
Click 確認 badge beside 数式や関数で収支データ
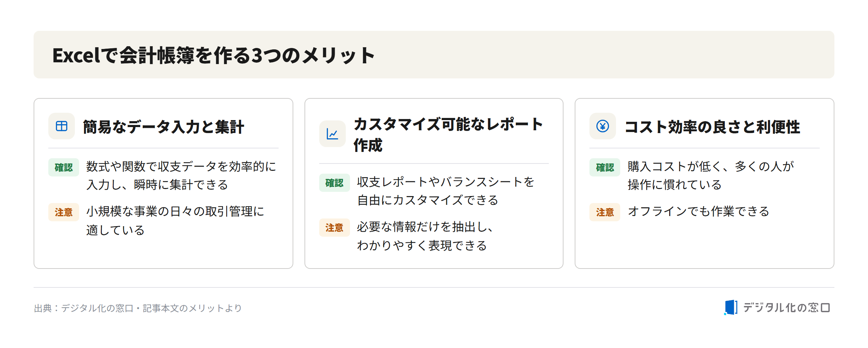pyautogui.click(x=64, y=167)
